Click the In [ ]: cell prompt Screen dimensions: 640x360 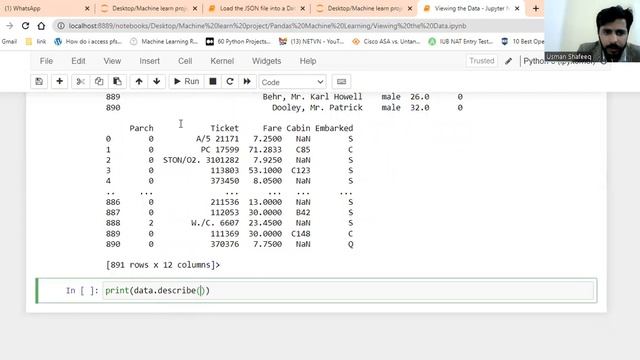[82, 291]
